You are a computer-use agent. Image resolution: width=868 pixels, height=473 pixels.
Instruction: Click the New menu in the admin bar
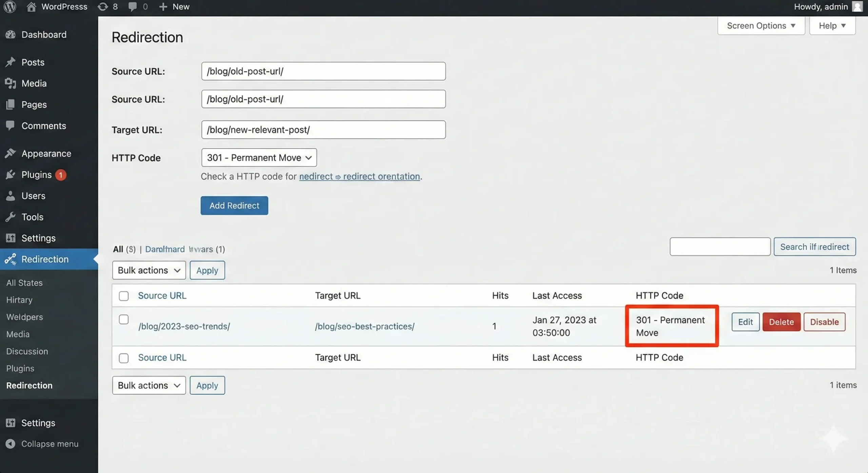(x=174, y=6)
